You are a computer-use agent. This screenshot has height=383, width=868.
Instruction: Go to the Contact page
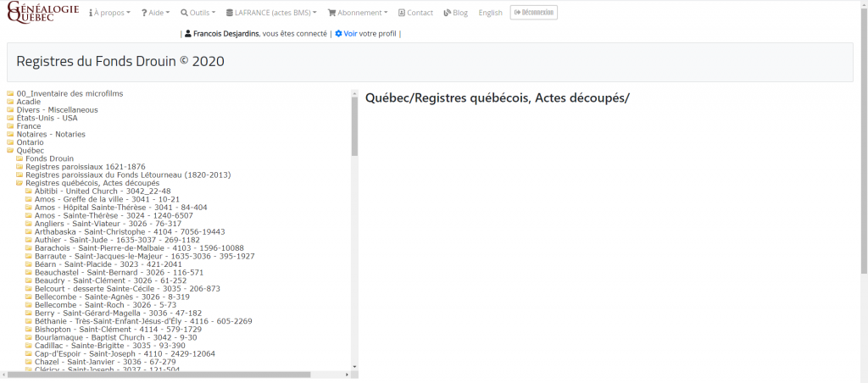pyautogui.click(x=415, y=14)
